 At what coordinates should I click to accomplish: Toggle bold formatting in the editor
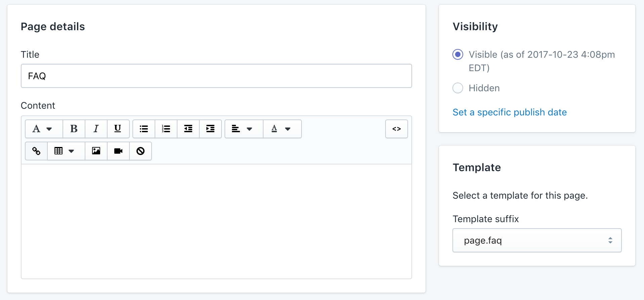(x=74, y=129)
